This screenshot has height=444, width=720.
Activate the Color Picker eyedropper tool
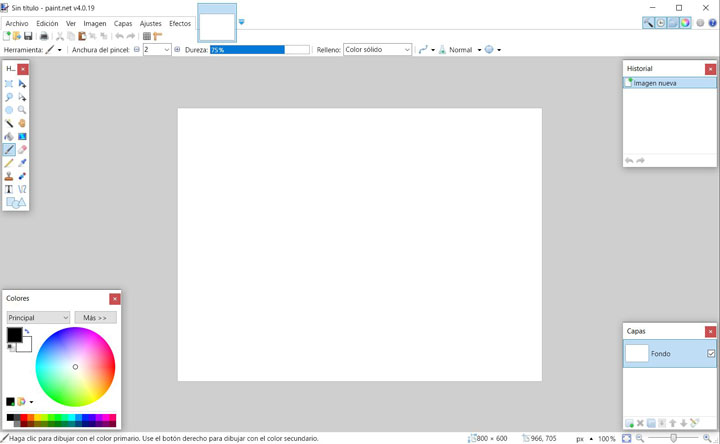[x=22, y=163]
